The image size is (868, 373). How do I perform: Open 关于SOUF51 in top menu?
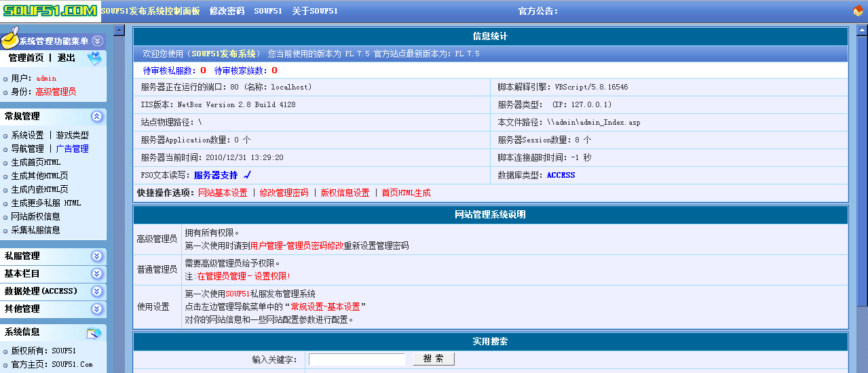tap(314, 11)
